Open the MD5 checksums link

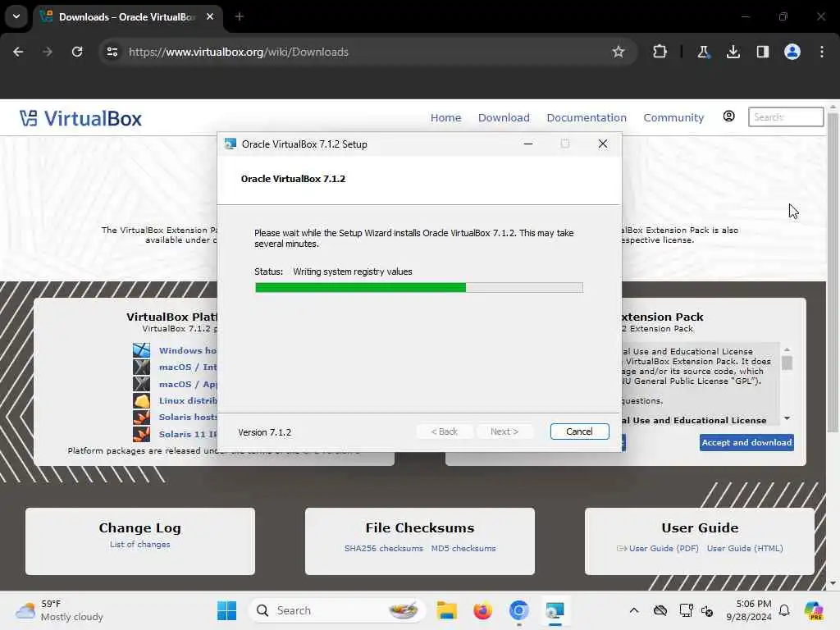pyautogui.click(x=463, y=548)
